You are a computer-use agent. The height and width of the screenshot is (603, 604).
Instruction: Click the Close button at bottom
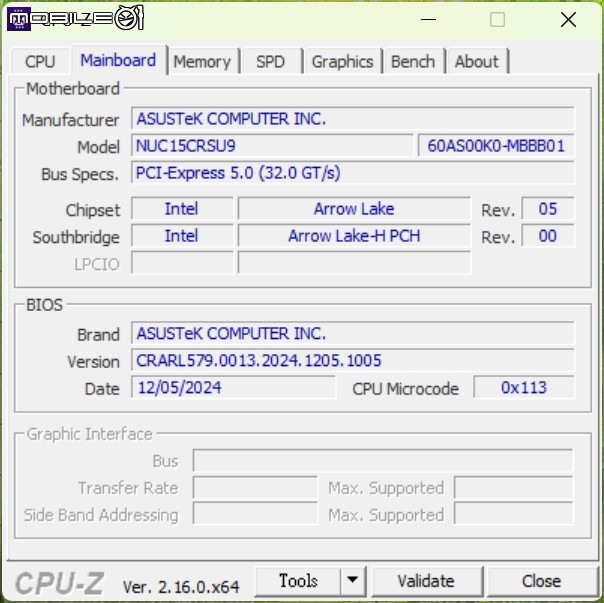[541, 581]
